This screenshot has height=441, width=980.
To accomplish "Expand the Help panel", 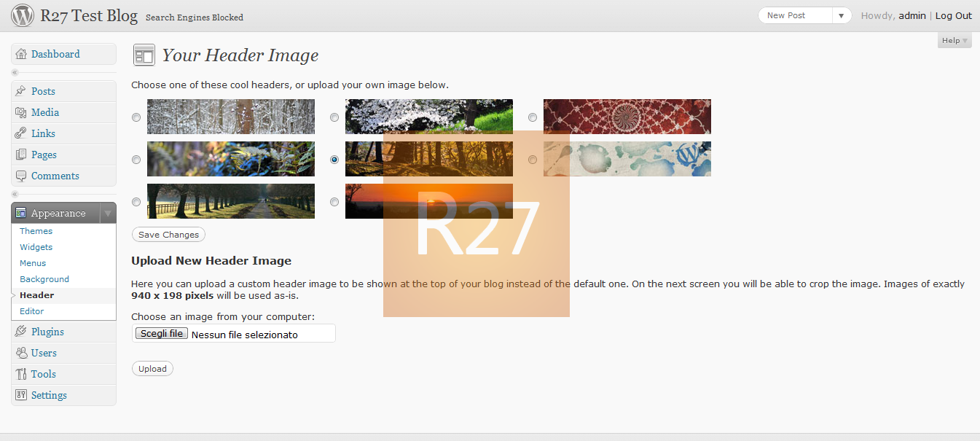I will point(954,41).
